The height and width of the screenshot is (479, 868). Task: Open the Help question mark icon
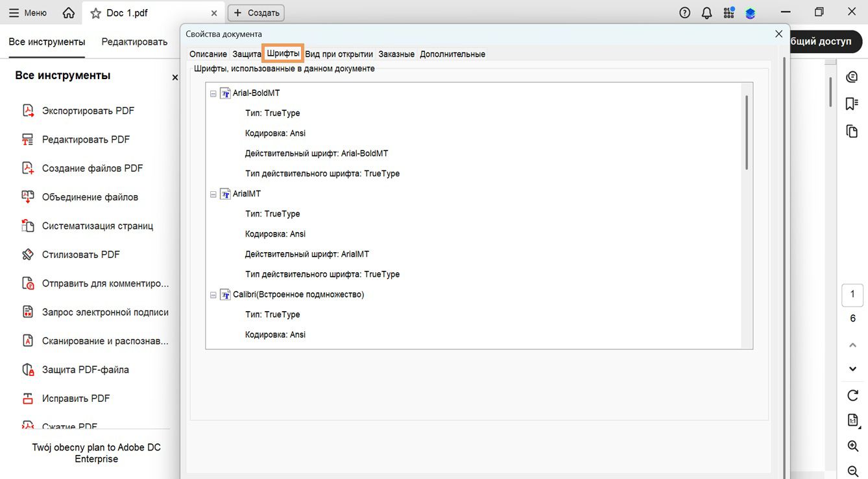coord(685,13)
